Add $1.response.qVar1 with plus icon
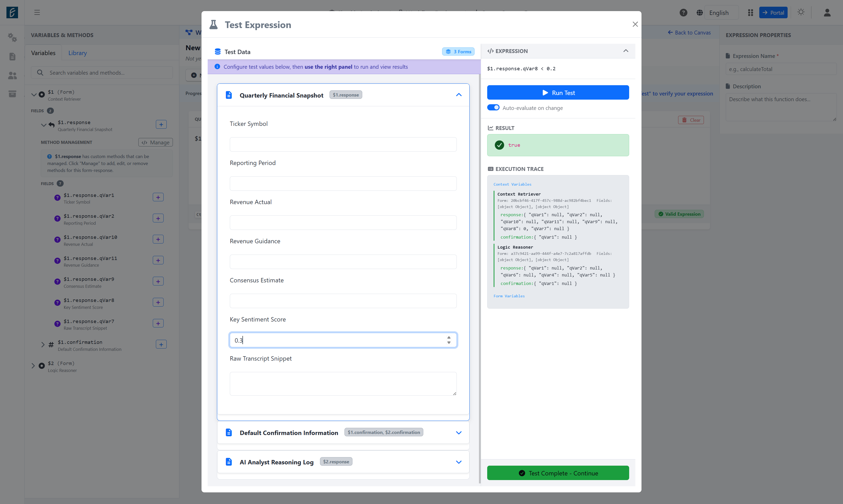 (158, 197)
